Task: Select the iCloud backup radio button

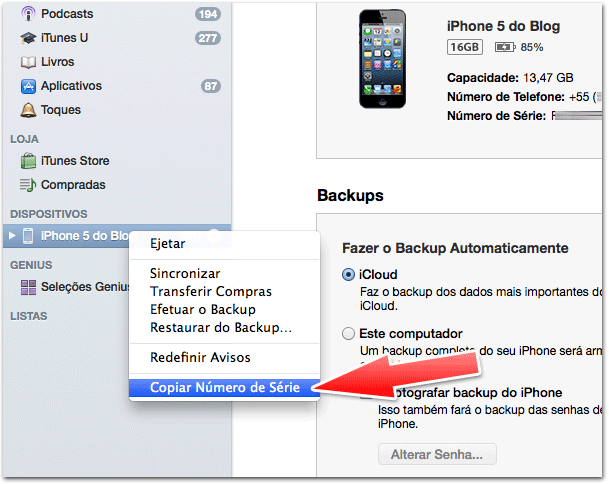Action: pyautogui.click(x=348, y=275)
